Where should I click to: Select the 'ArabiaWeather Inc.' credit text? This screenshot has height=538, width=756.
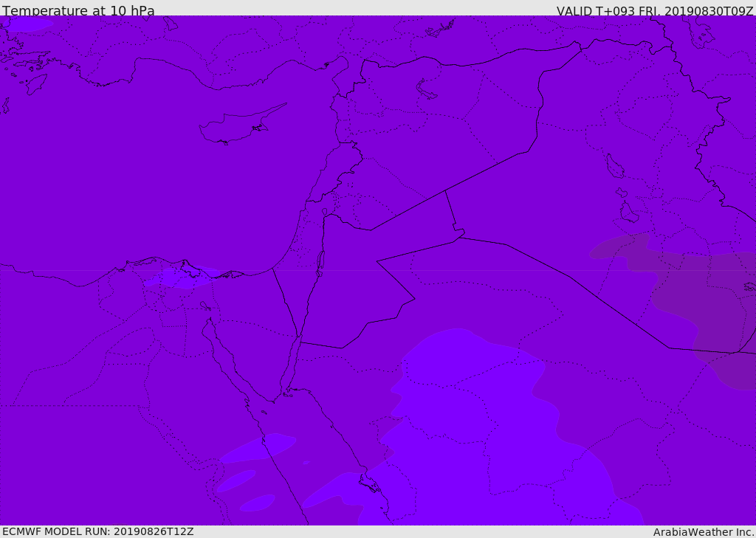[703, 532]
